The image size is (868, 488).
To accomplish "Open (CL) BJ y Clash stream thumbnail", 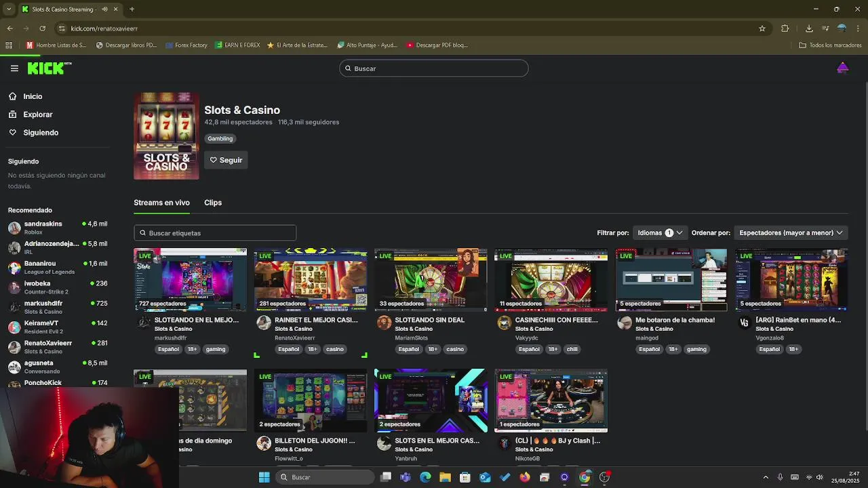I will [x=551, y=401].
